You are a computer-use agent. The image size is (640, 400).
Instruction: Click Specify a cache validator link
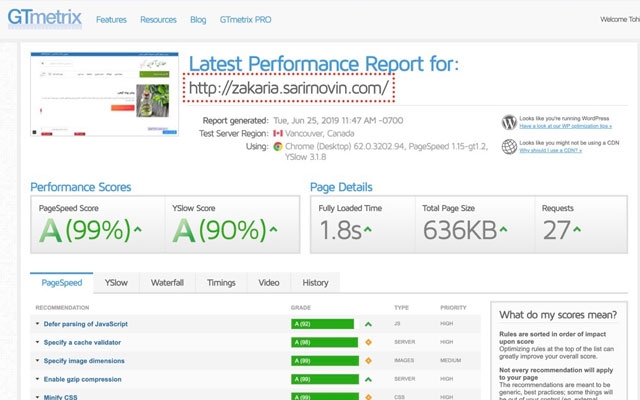tap(82, 342)
